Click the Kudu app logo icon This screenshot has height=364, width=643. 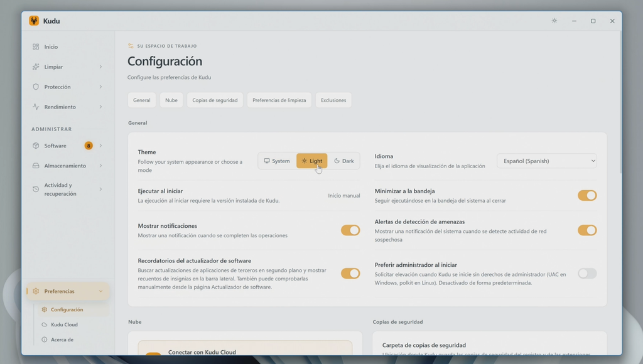34,21
